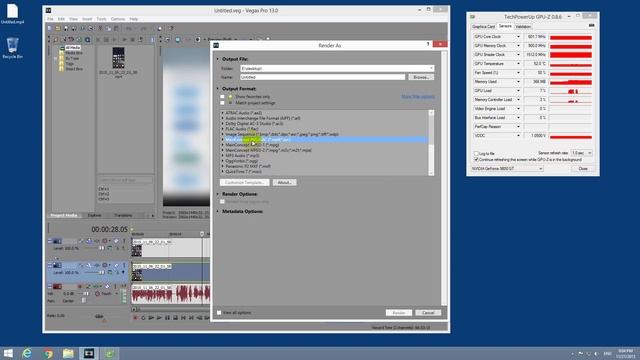Click the GPU-Z screenshot camera icon
This screenshot has height=360, width=640.
(x=591, y=26)
